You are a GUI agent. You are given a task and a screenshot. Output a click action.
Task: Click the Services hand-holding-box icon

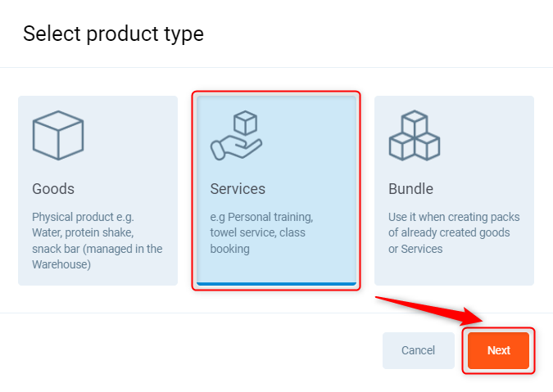point(236,137)
